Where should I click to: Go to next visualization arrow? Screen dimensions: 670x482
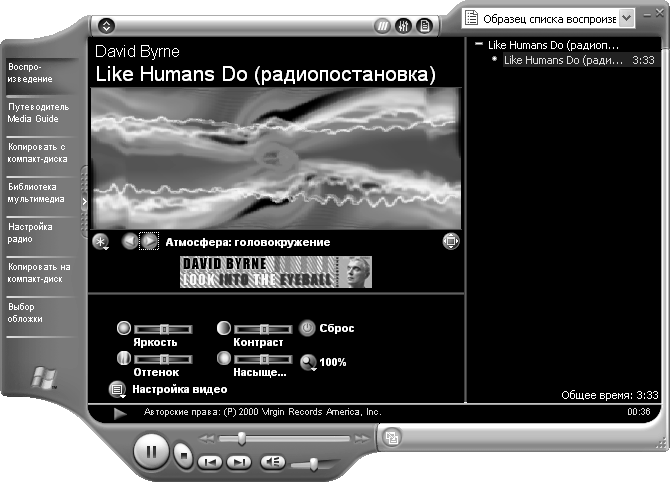pyautogui.click(x=149, y=241)
